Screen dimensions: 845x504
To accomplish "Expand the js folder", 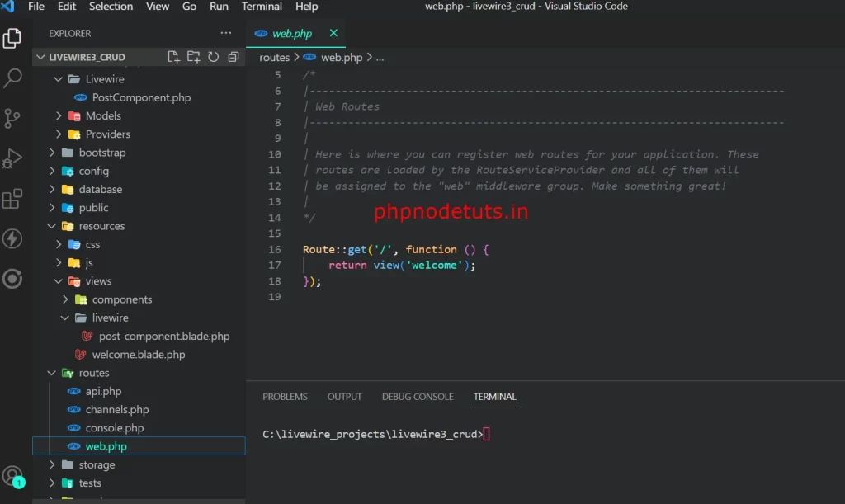I will point(59,263).
